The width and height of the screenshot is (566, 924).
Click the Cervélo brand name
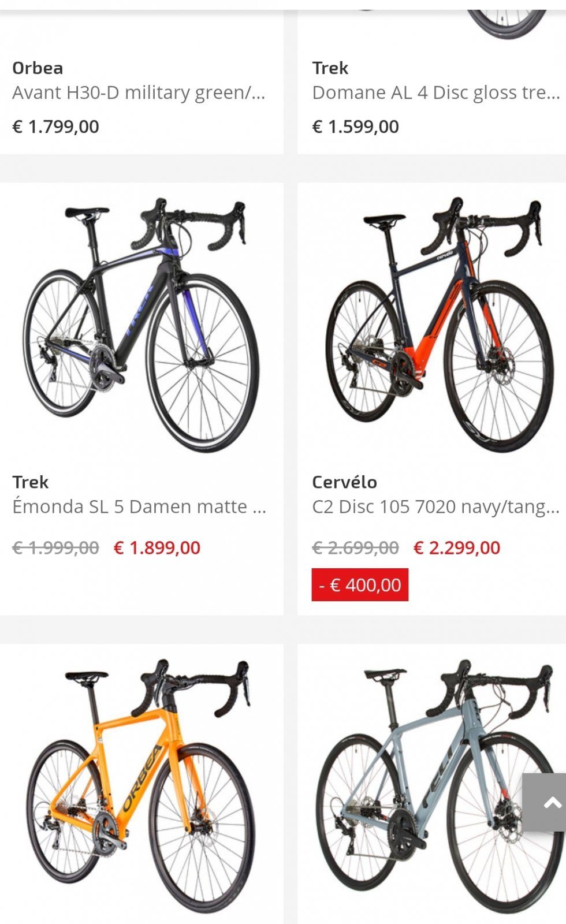(344, 482)
